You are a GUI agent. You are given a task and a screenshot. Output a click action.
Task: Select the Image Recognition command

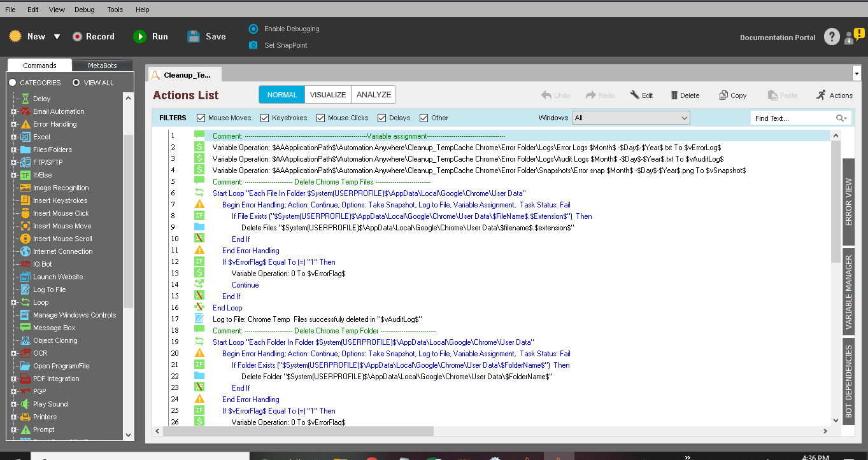60,188
